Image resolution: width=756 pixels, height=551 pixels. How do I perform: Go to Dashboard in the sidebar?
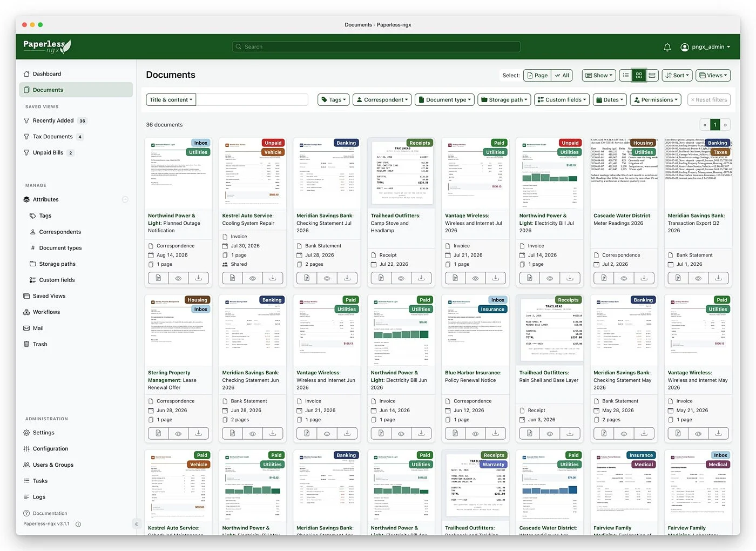76,74
